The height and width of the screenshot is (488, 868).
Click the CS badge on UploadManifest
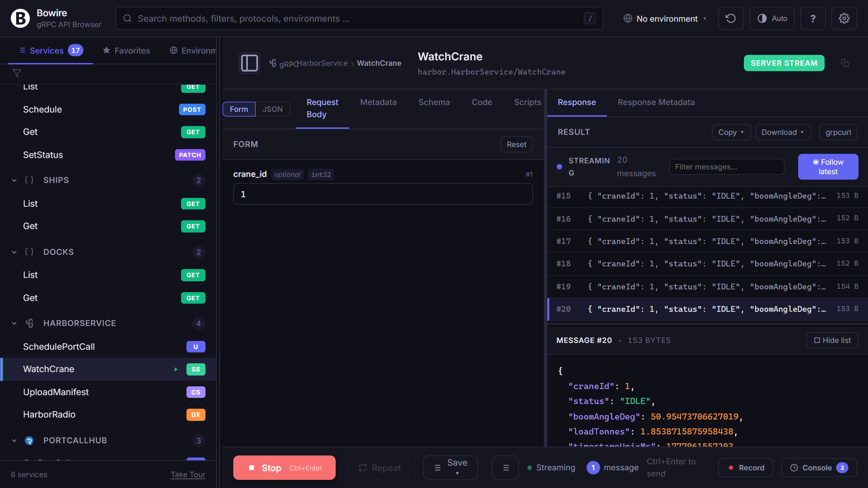coord(196,392)
